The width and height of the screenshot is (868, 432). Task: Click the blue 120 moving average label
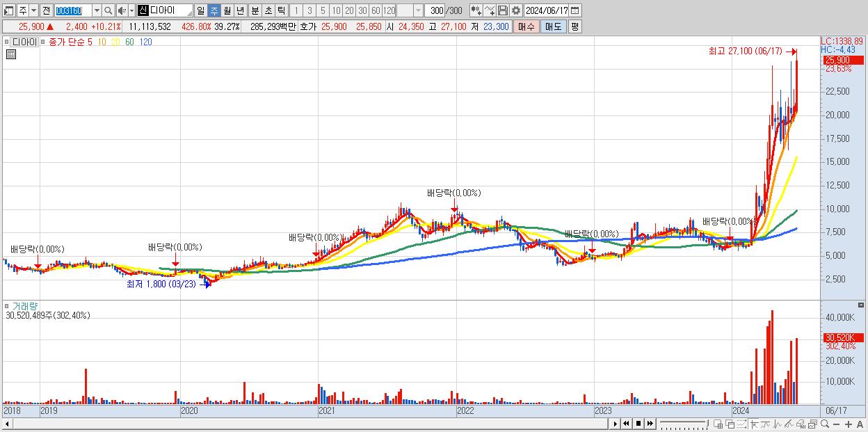point(145,42)
